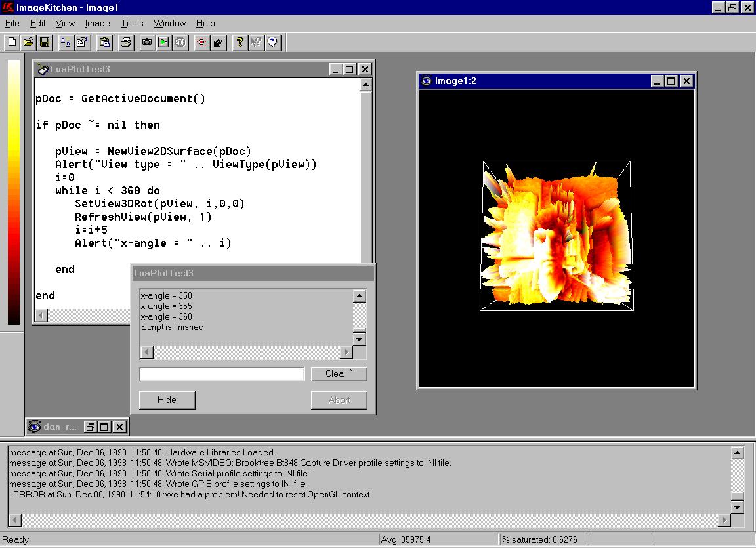Click message log scroll down arrow
Viewport: 756px width, 548px height.
click(737, 507)
